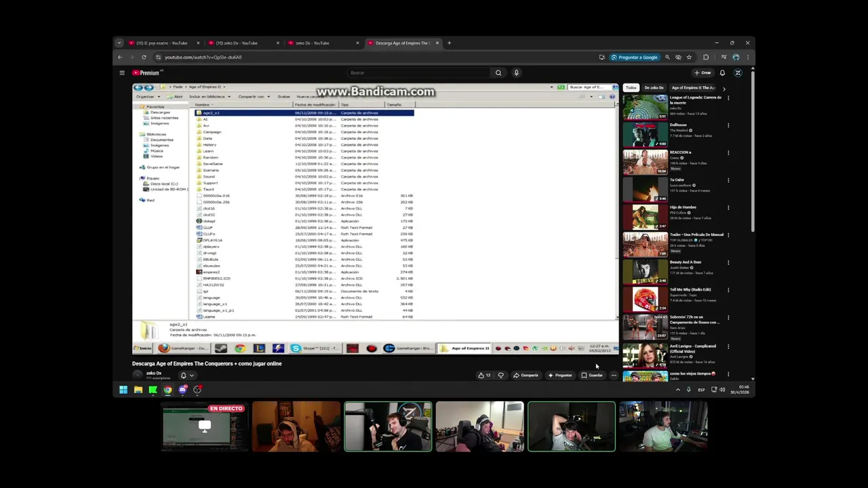Open options for Dollhouse video
The image size is (868, 488).
[728, 125]
